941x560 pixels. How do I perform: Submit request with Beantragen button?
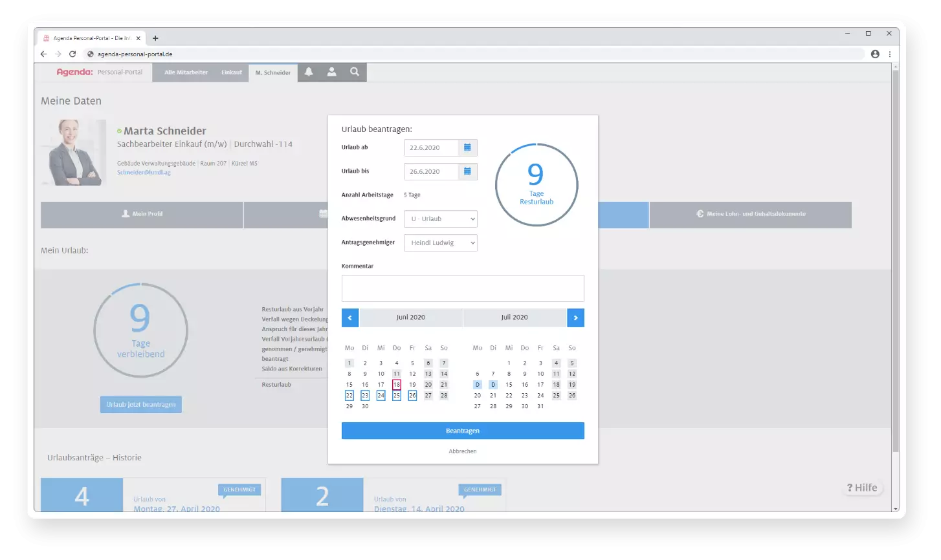click(463, 431)
